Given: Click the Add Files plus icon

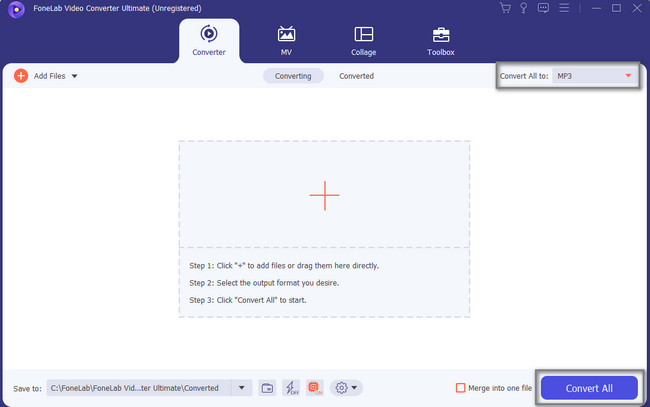Looking at the screenshot, I should pyautogui.click(x=21, y=76).
